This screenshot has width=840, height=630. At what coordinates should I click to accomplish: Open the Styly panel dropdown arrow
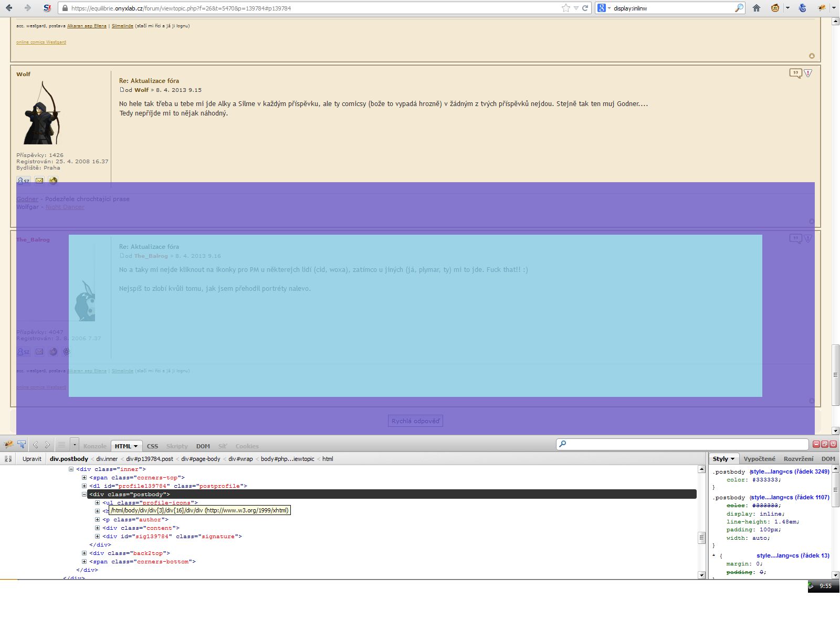coord(732,459)
